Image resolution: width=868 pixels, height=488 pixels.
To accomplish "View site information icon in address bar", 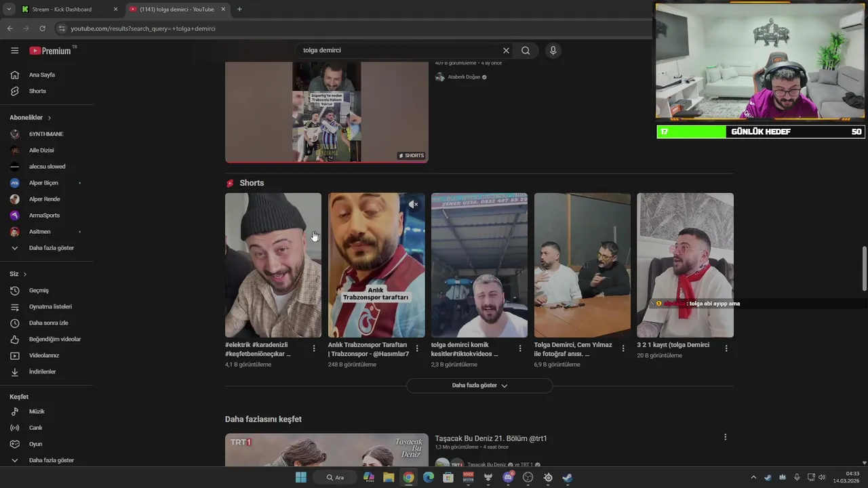I will (62, 28).
